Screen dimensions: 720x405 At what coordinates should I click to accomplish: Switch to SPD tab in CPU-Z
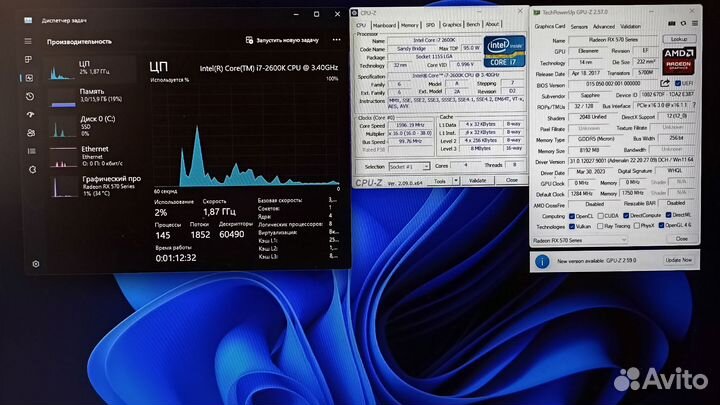430,25
